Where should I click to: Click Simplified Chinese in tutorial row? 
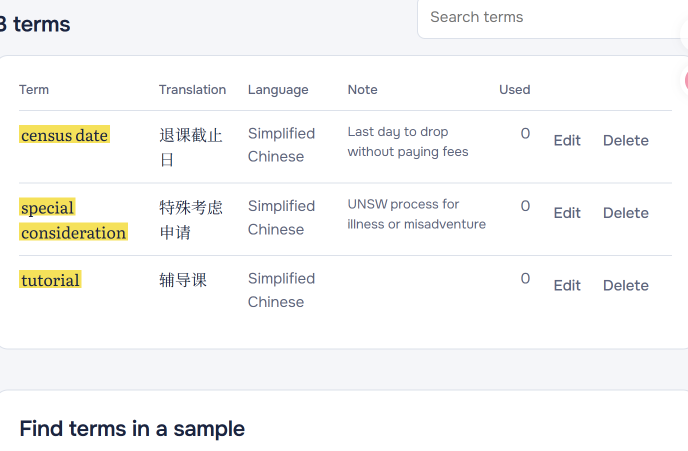coord(281,290)
